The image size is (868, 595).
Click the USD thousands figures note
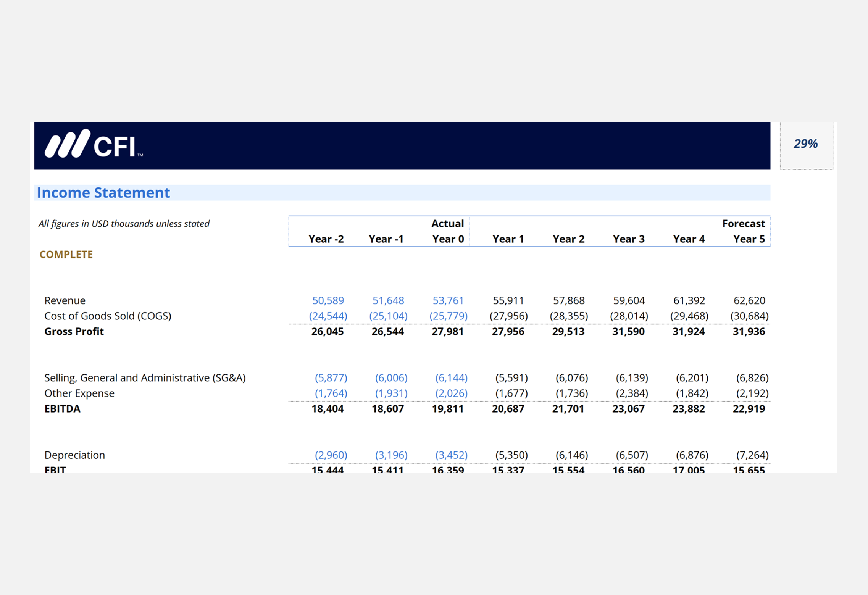pos(124,223)
